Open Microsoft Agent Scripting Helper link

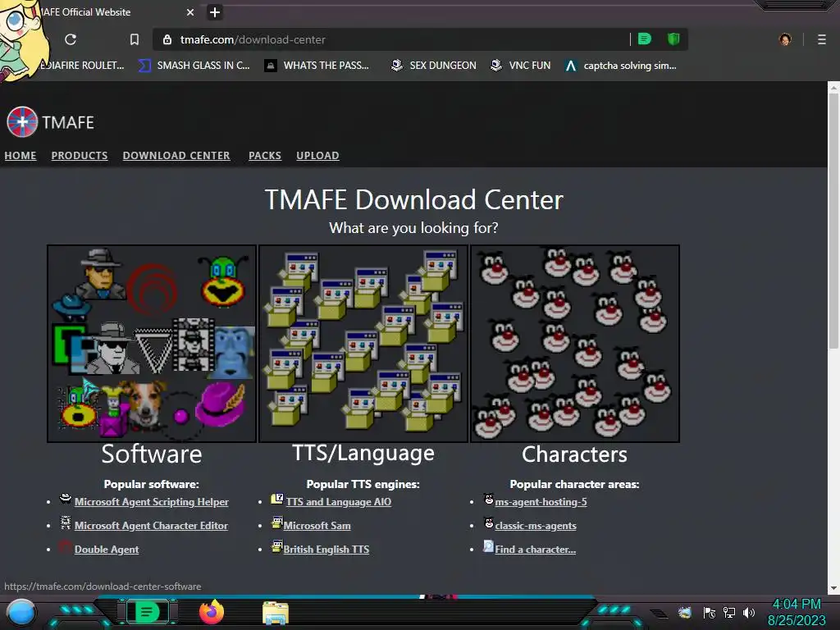click(151, 502)
